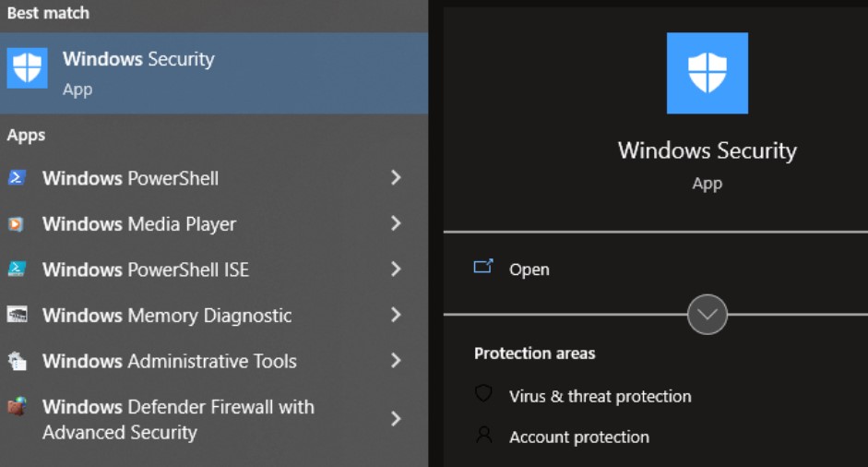
Task: Expand Windows PowerShell ISE options chevron
Action: (396, 269)
